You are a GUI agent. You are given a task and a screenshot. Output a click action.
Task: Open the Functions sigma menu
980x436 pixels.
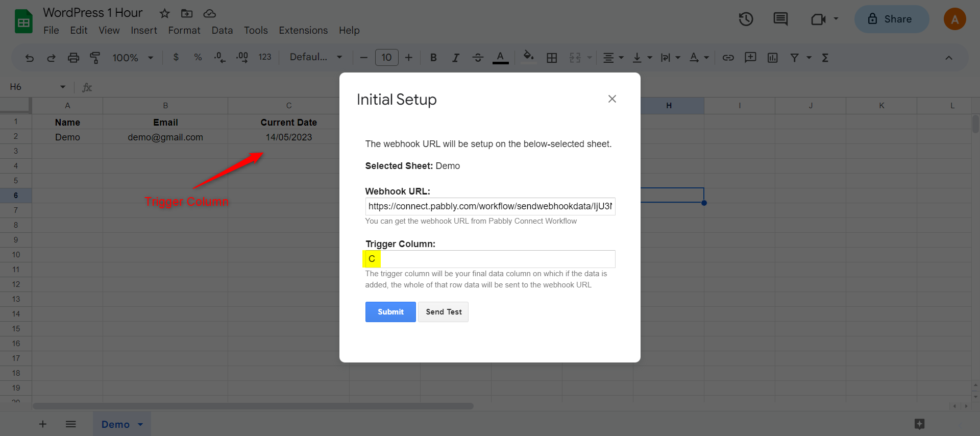tap(825, 58)
